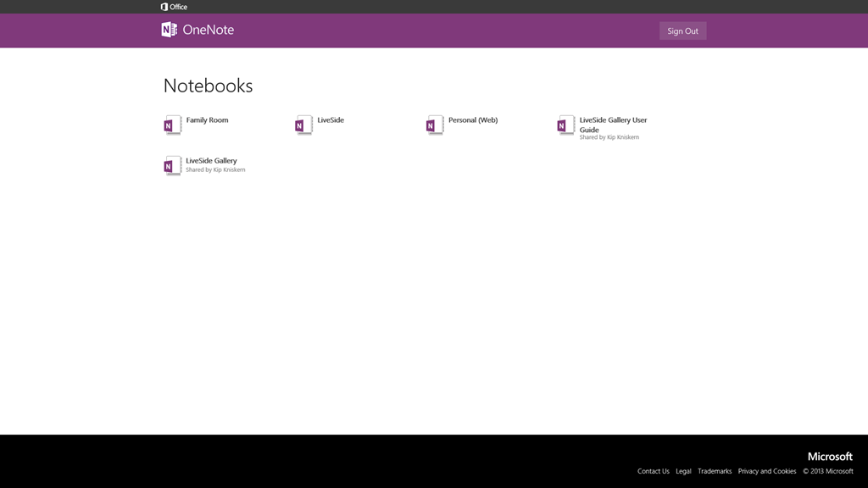Open the Legal footer link
Image resolution: width=868 pixels, height=488 pixels.
click(x=683, y=471)
